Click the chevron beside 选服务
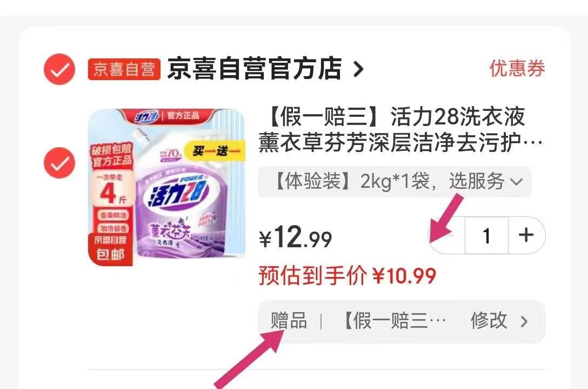Screen dimensions: 588x389 click(516, 182)
